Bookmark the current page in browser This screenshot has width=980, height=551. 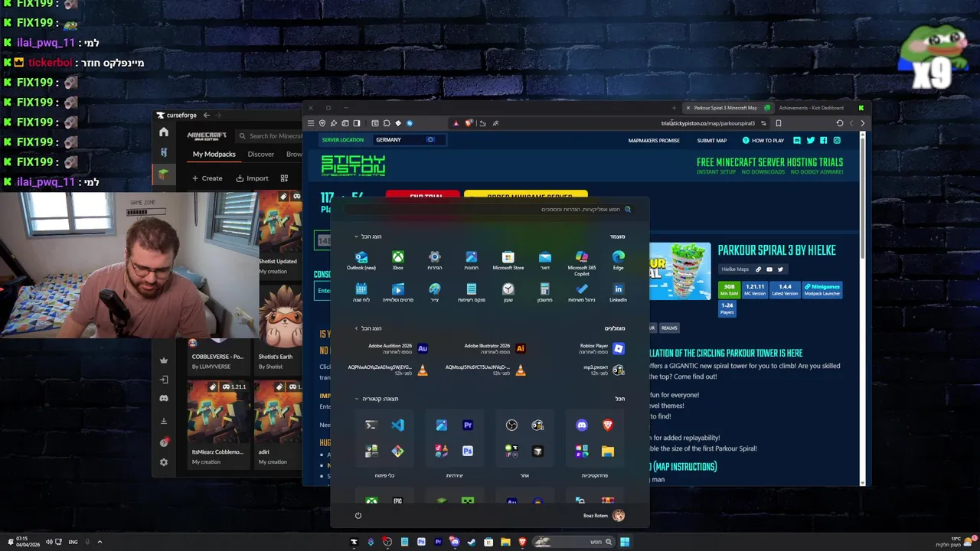[x=779, y=123]
